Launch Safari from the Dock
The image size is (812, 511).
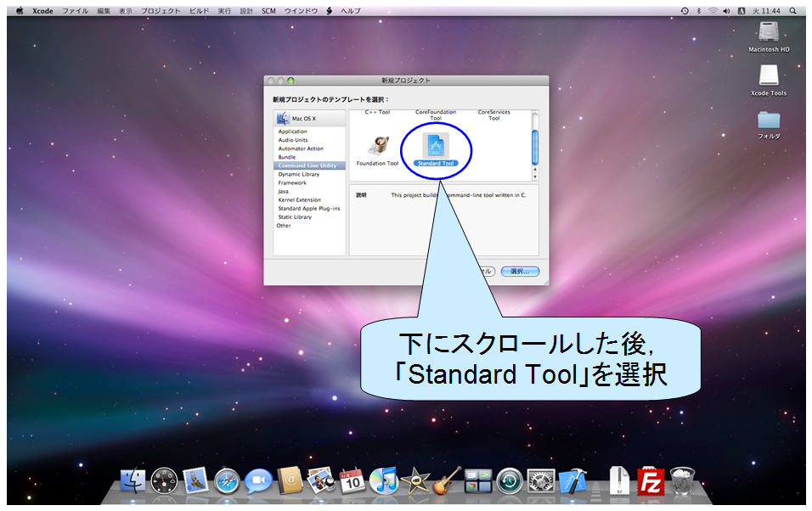point(227,481)
